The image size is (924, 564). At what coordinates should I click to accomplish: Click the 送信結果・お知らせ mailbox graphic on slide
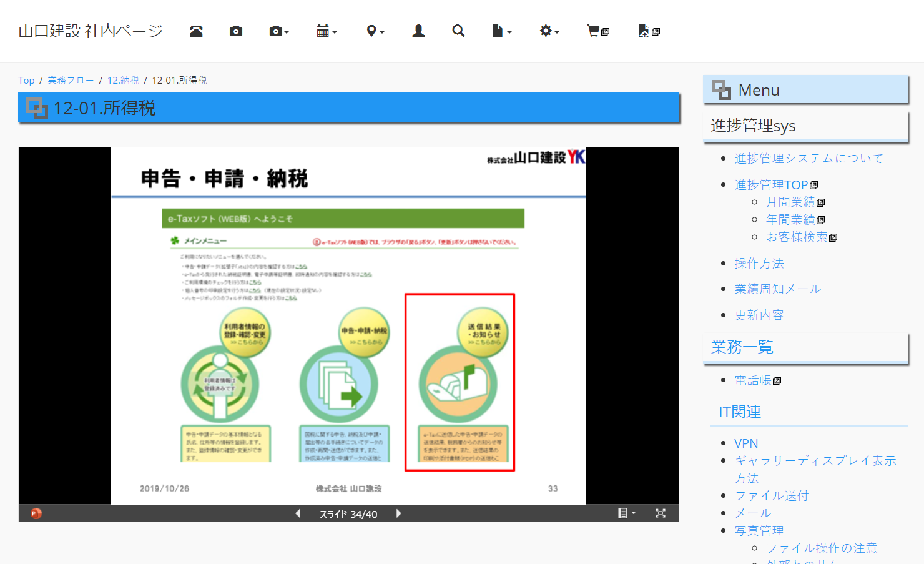(x=459, y=381)
